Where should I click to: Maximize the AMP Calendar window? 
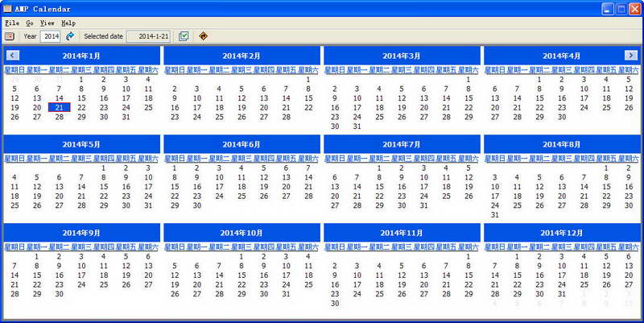click(x=621, y=9)
